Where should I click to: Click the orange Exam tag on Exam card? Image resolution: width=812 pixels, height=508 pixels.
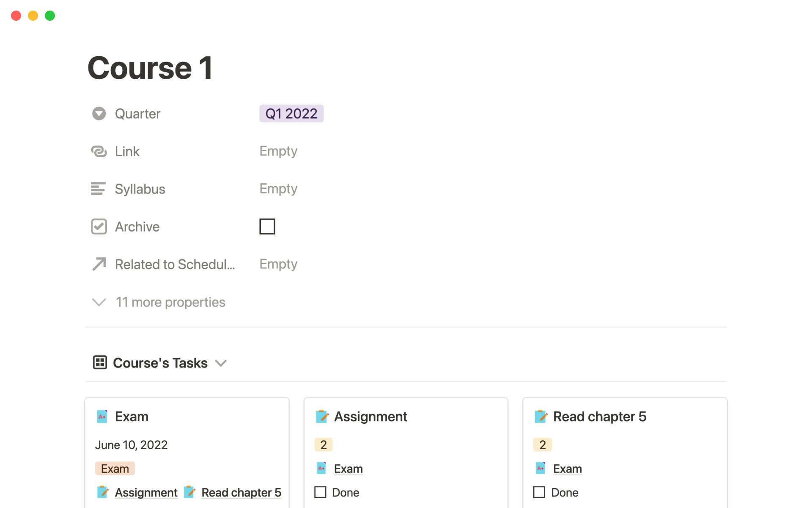click(x=115, y=469)
